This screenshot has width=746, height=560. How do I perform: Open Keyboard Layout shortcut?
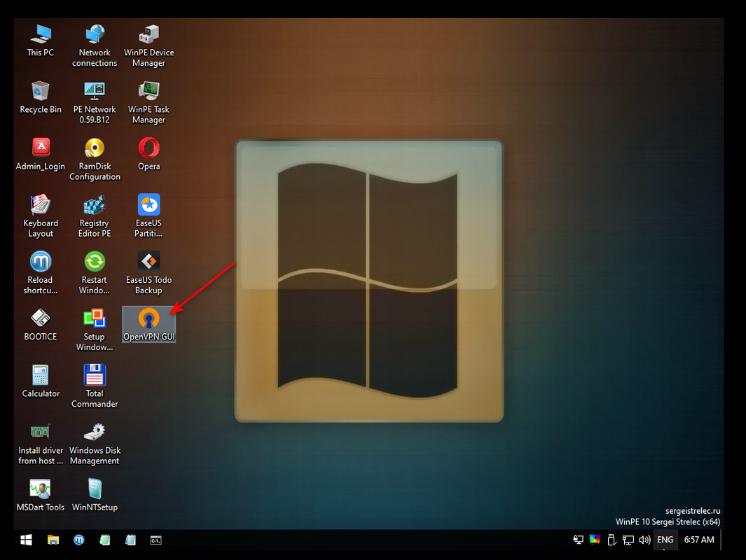pyautogui.click(x=41, y=216)
